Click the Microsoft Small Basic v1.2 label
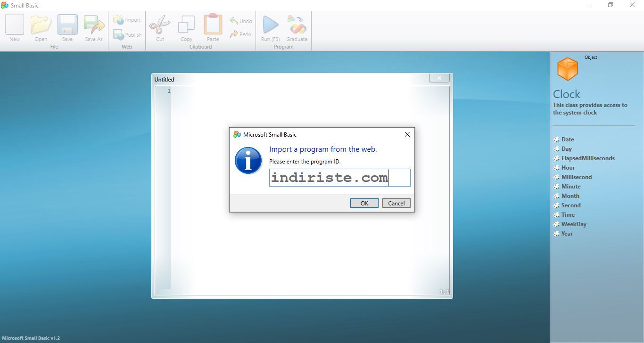This screenshot has width=644, height=343. tap(31, 338)
